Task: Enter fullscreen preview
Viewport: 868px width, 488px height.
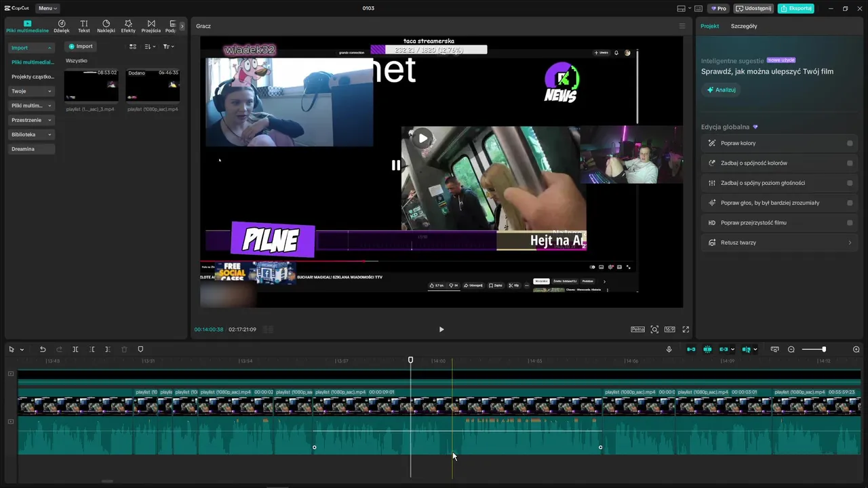Action: tap(686, 329)
